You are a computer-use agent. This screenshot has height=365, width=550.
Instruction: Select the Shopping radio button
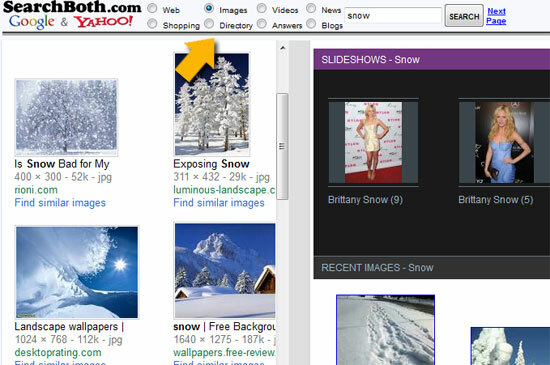pyautogui.click(x=152, y=23)
